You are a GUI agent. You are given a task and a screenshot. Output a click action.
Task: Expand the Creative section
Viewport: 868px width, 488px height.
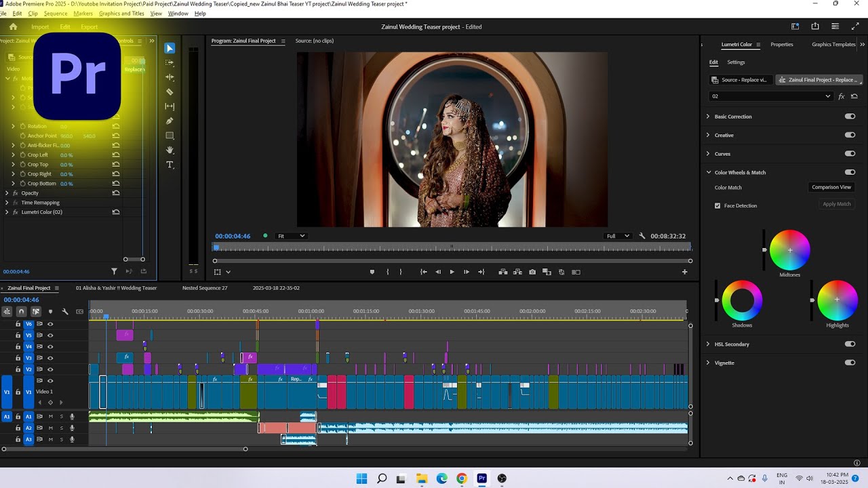pyautogui.click(x=708, y=135)
